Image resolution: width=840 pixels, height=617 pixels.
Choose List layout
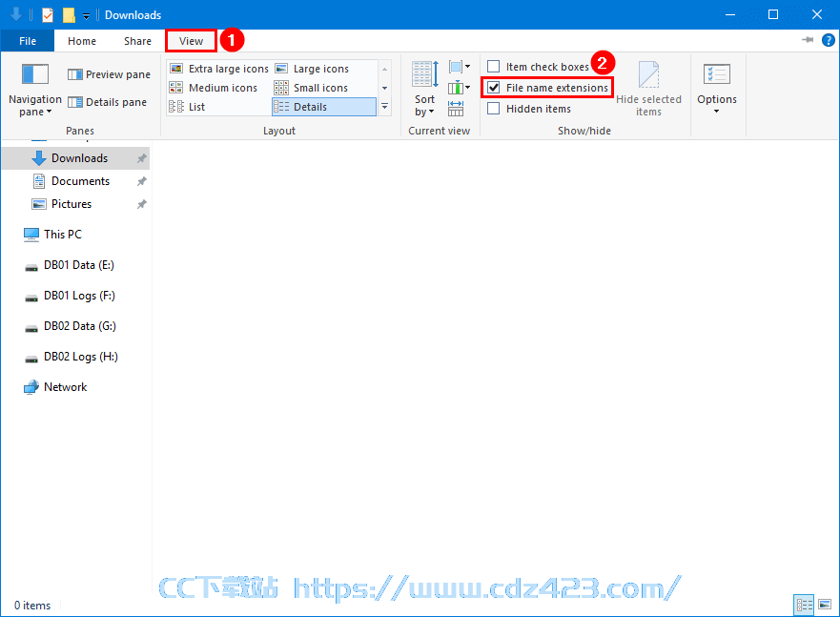[x=187, y=107]
